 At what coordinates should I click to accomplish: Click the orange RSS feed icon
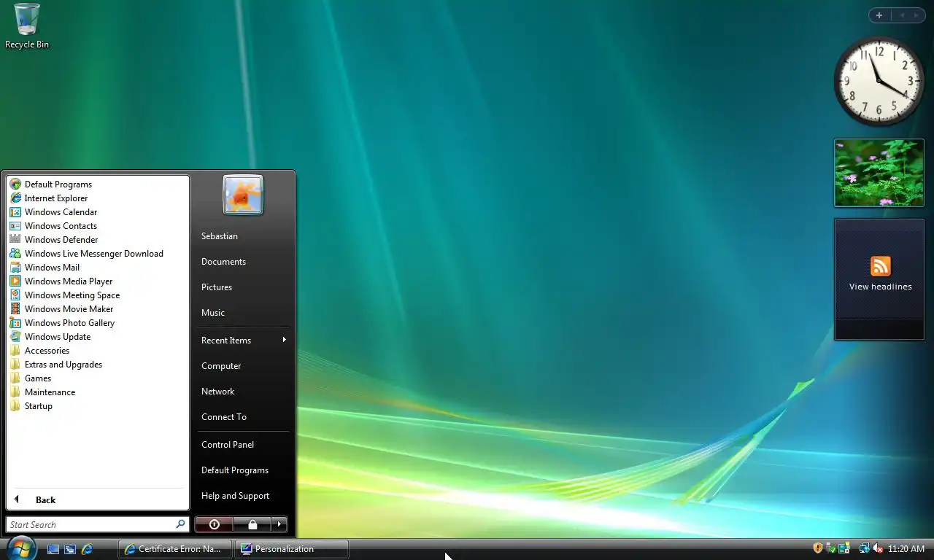tap(881, 266)
